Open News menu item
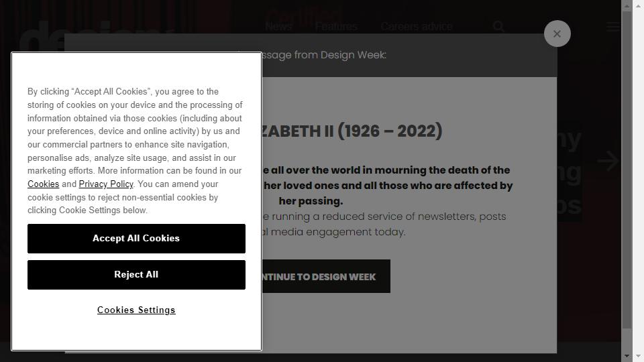The height and width of the screenshot is (362, 644). [x=278, y=27]
